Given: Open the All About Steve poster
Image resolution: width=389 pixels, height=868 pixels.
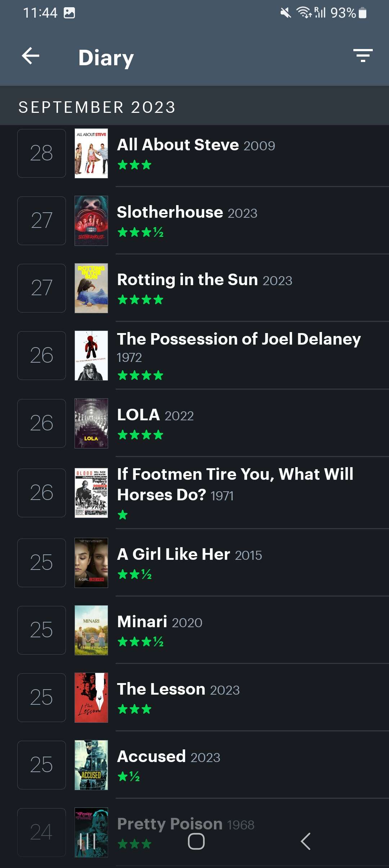Looking at the screenshot, I should (91, 153).
